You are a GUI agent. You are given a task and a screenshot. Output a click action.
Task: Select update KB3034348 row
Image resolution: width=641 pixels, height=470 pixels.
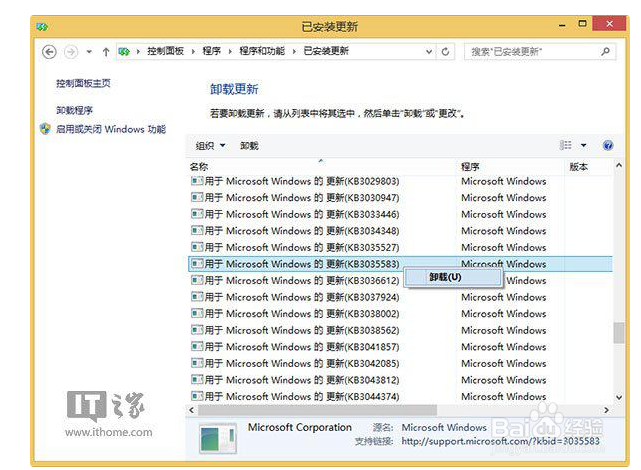[x=401, y=231]
